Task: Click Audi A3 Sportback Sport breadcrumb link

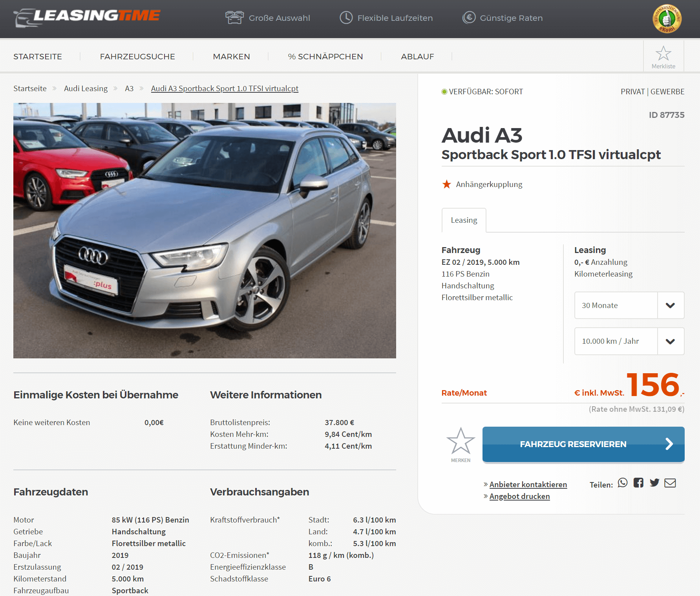Action: [225, 88]
